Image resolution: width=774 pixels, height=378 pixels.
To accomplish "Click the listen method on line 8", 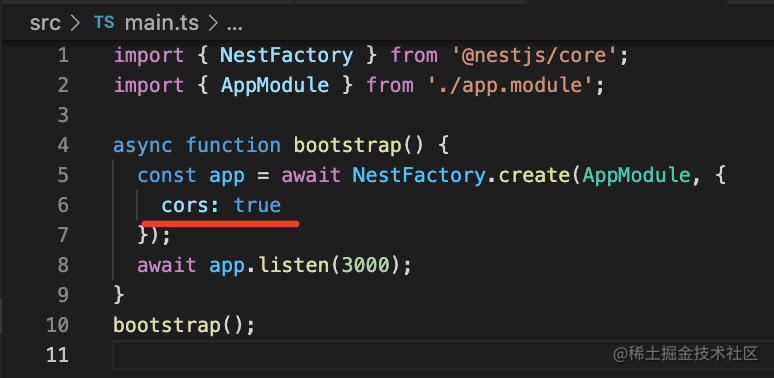I will click(293, 265).
